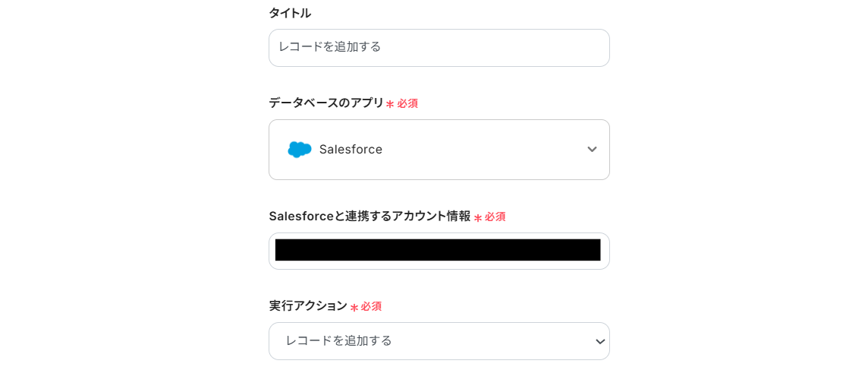868x370 pixels.
Task: Select レコードを追加する text in 実行アクション box
Action: click(338, 341)
